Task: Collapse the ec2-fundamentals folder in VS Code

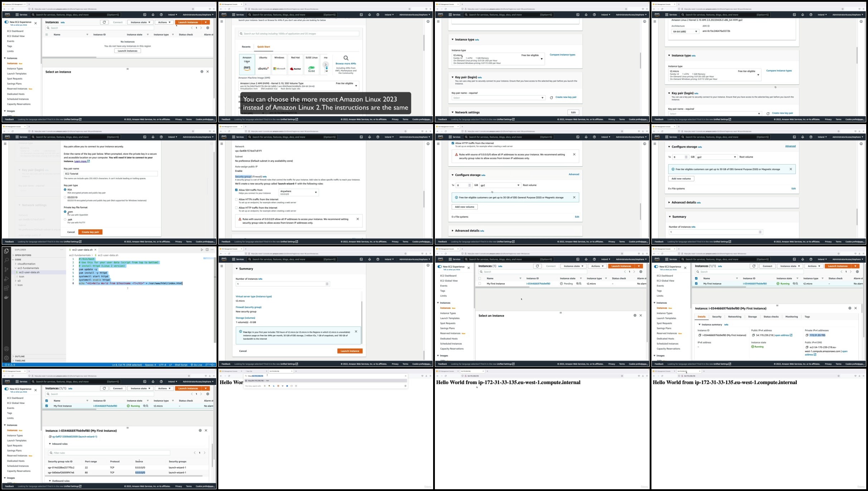Action: pos(28,268)
